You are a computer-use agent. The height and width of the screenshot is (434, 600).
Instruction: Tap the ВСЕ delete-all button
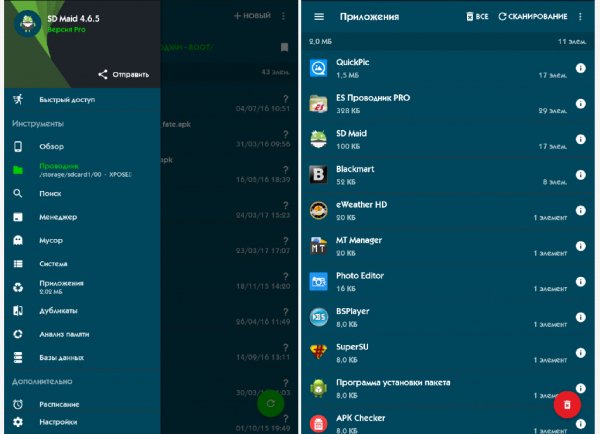coord(477,16)
